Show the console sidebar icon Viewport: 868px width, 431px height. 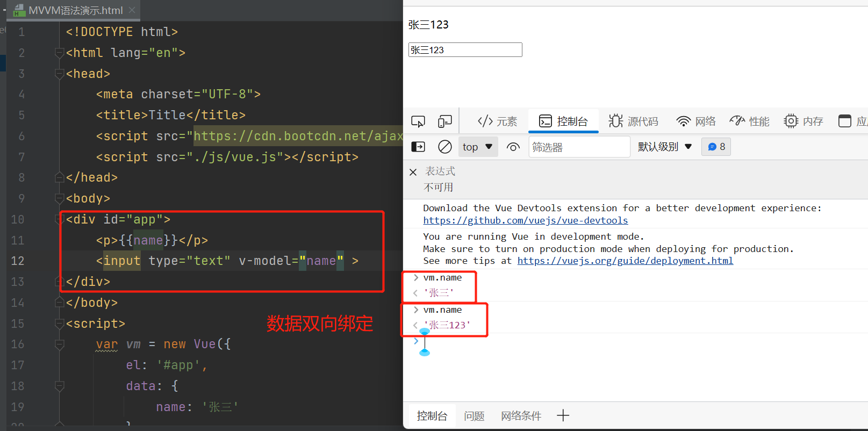coord(418,147)
